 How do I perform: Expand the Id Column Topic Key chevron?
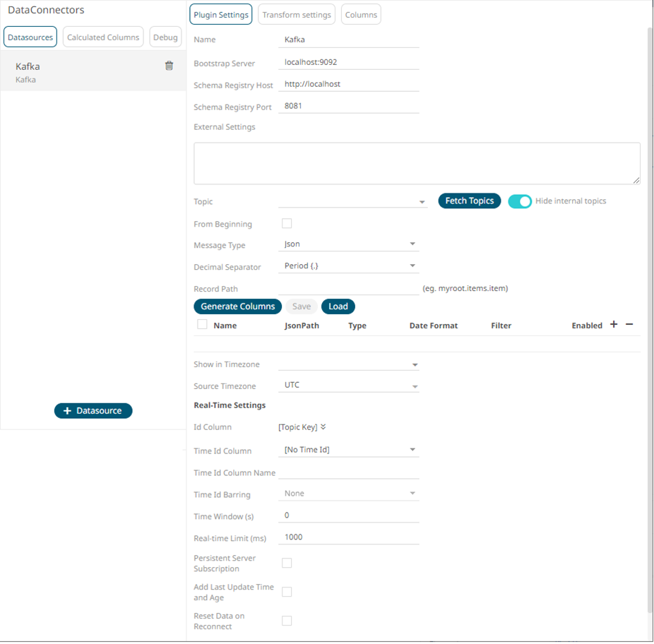[323, 427]
